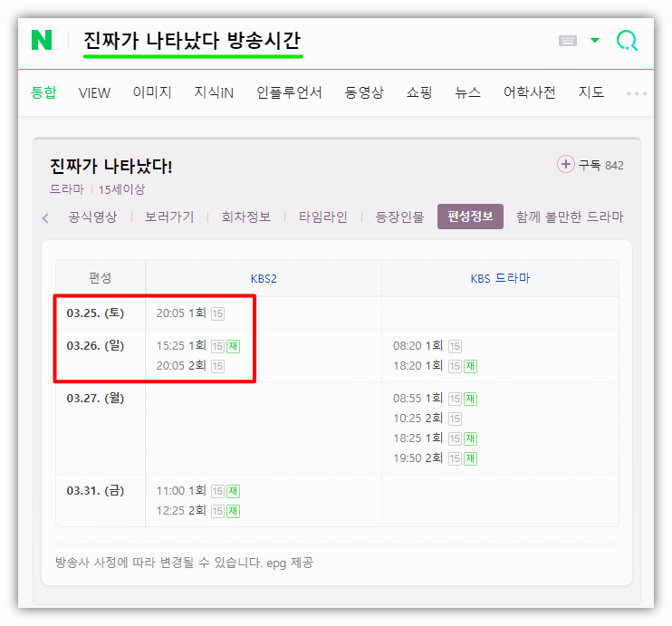Screen dimensions: 672x626
Task: Switch to the 동영상 tab
Action: (x=364, y=92)
